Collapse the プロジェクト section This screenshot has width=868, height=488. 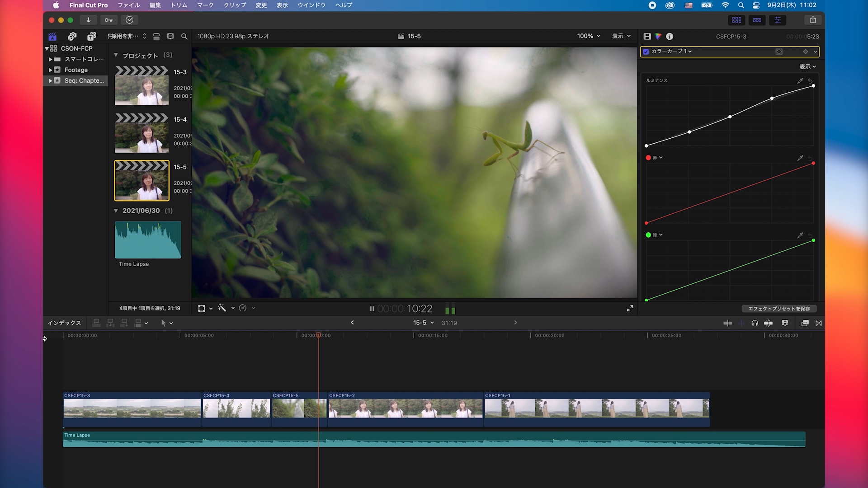pos(116,55)
